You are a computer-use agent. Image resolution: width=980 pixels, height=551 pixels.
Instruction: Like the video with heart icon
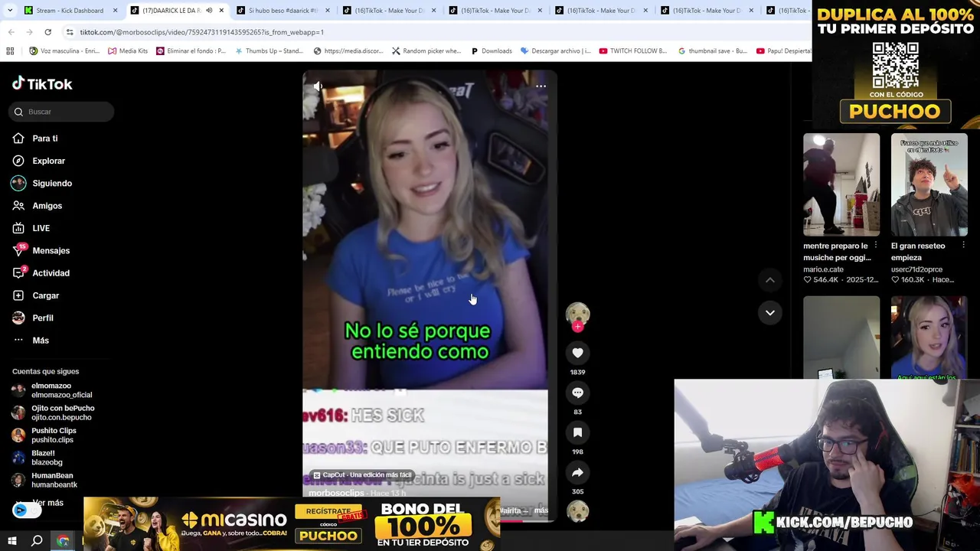[x=577, y=353]
